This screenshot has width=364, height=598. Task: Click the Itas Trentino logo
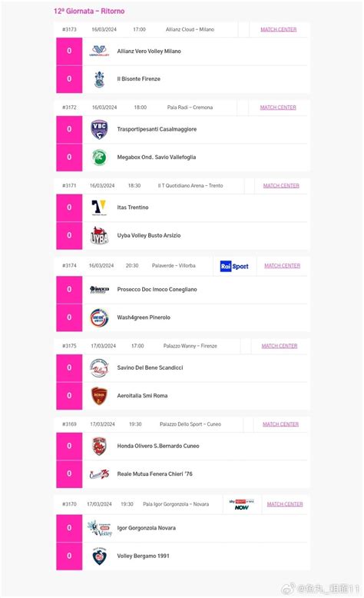click(99, 208)
